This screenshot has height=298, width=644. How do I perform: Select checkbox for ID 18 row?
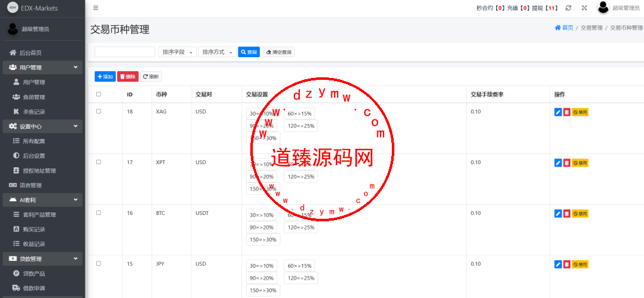click(x=99, y=111)
